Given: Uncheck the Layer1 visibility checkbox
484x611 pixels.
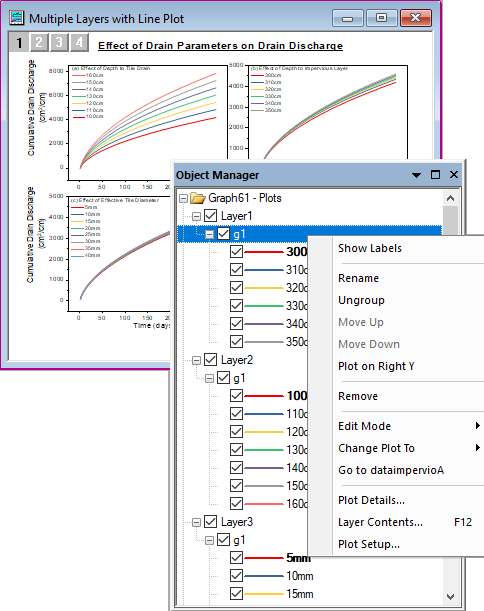Looking at the screenshot, I should pyautogui.click(x=211, y=216).
